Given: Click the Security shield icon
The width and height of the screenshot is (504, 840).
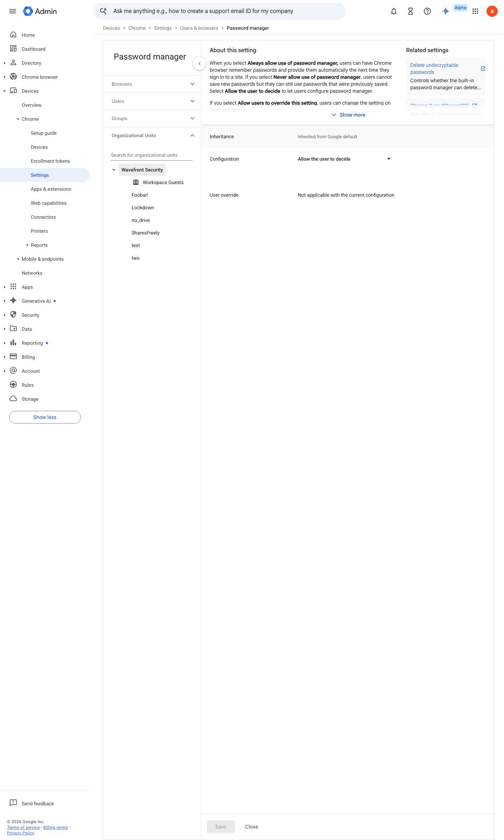Looking at the screenshot, I should click(13, 315).
